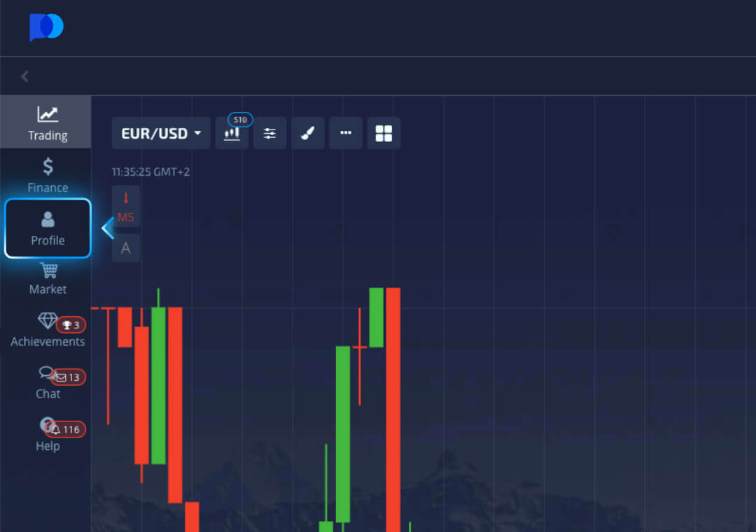The image size is (756, 532).
Task: Open the chart layout grid icon
Action: [x=384, y=132]
